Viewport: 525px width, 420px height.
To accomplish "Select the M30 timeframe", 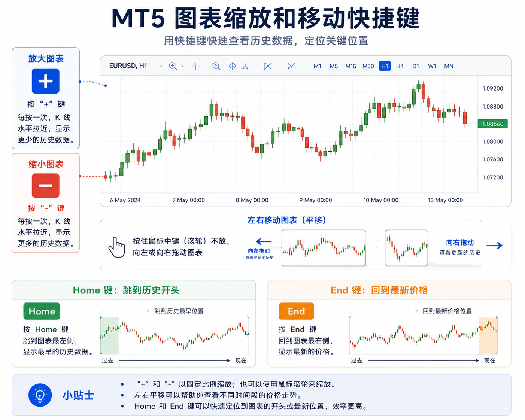I will pos(368,66).
